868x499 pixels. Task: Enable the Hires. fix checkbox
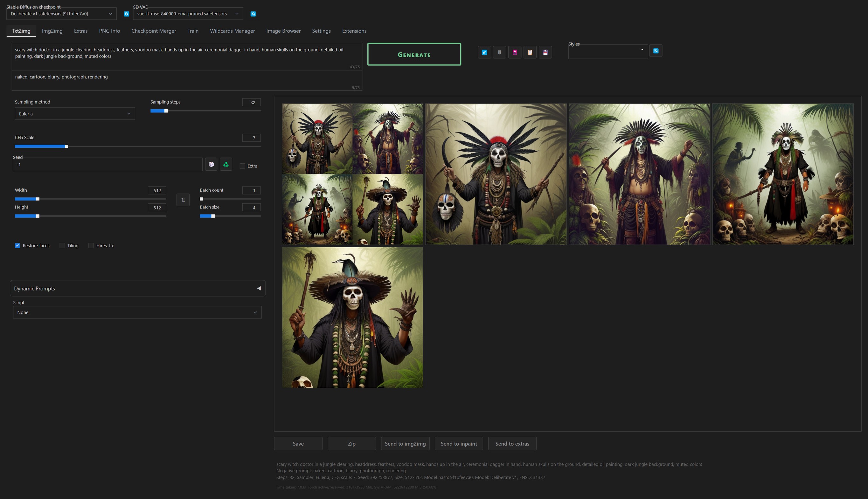pos(91,245)
